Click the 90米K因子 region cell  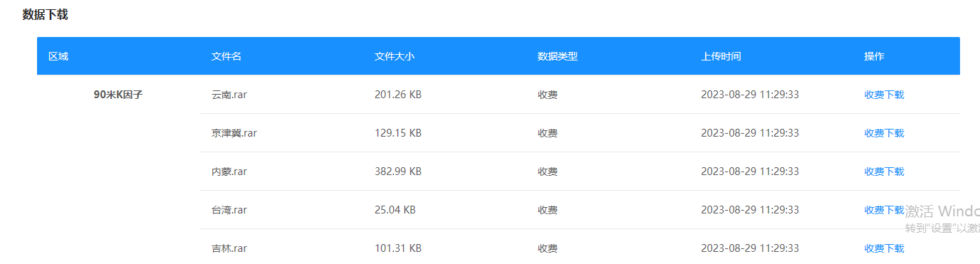(x=118, y=95)
